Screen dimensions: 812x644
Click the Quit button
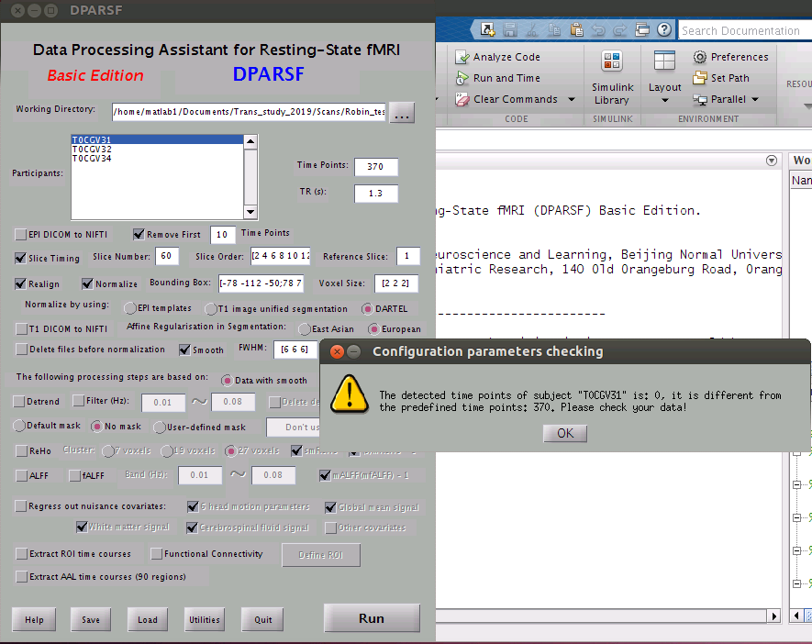click(x=263, y=619)
